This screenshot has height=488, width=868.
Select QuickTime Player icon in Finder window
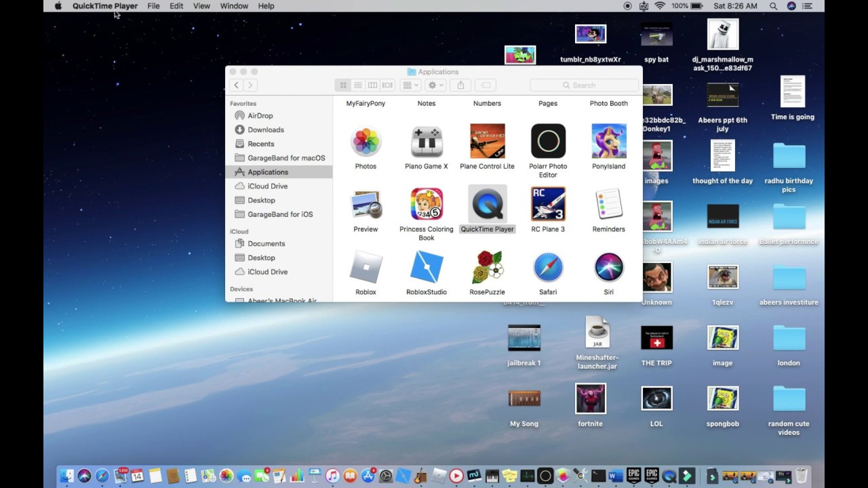coord(487,204)
